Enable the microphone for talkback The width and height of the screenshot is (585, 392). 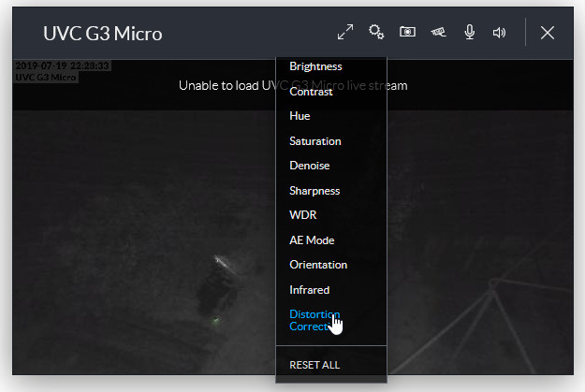(469, 33)
